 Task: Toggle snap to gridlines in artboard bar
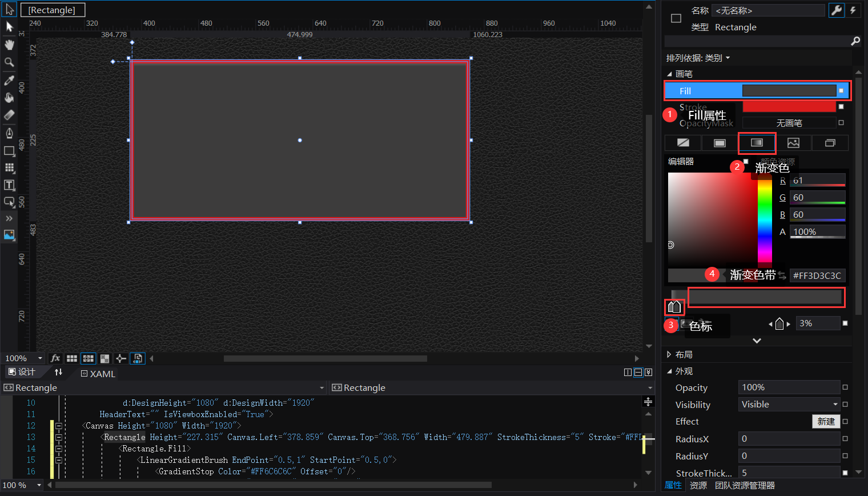88,358
